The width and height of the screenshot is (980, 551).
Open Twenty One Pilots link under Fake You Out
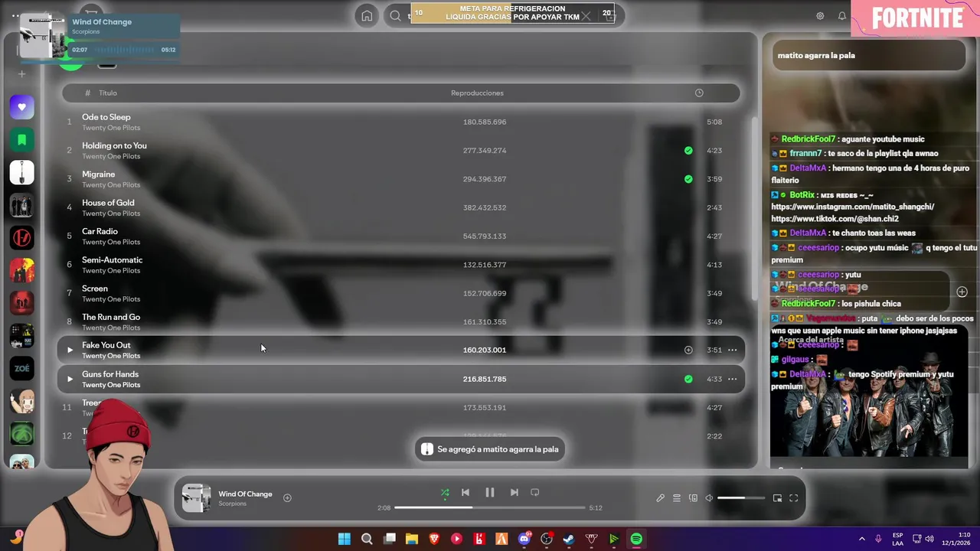pos(111,356)
